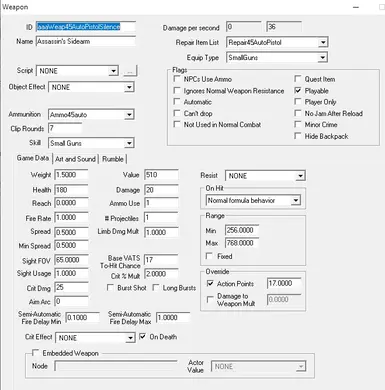Viewport: 385px width, 390px height.
Task: Select Semi-Automatic Fire Delay Max field
Action: [173, 317]
